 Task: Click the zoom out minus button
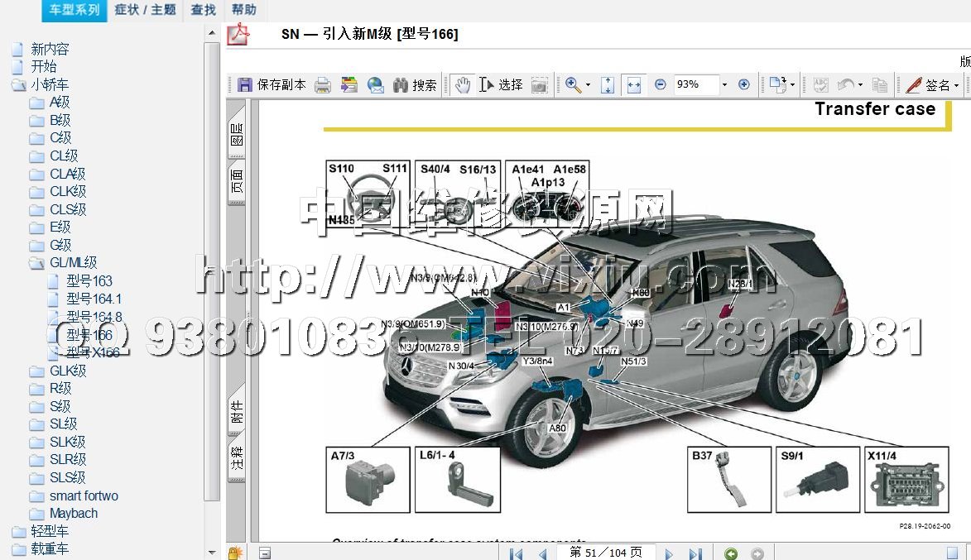tap(660, 84)
